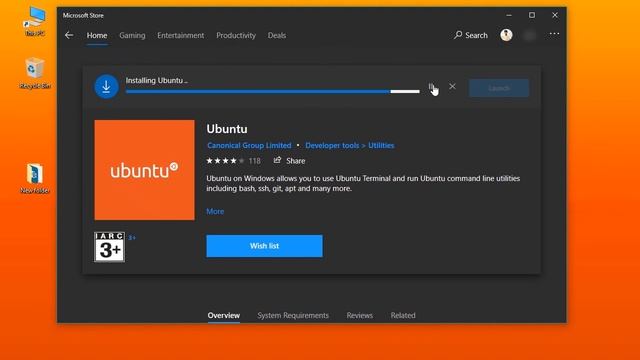Pause the Ubuntu installation
Viewport: 640px width, 360px height.
point(431,87)
